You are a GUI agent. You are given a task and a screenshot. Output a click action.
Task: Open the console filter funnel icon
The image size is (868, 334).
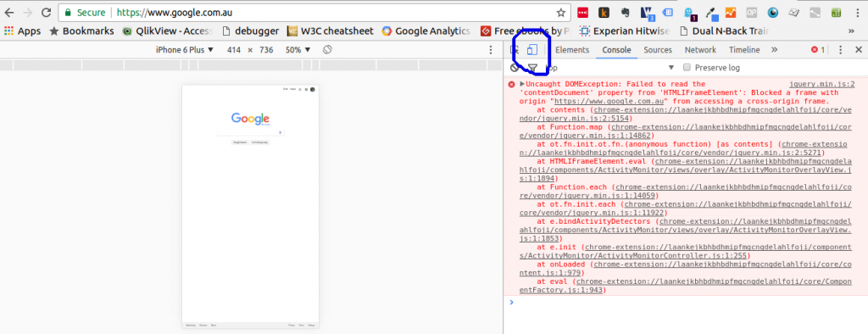[x=532, y=68]
